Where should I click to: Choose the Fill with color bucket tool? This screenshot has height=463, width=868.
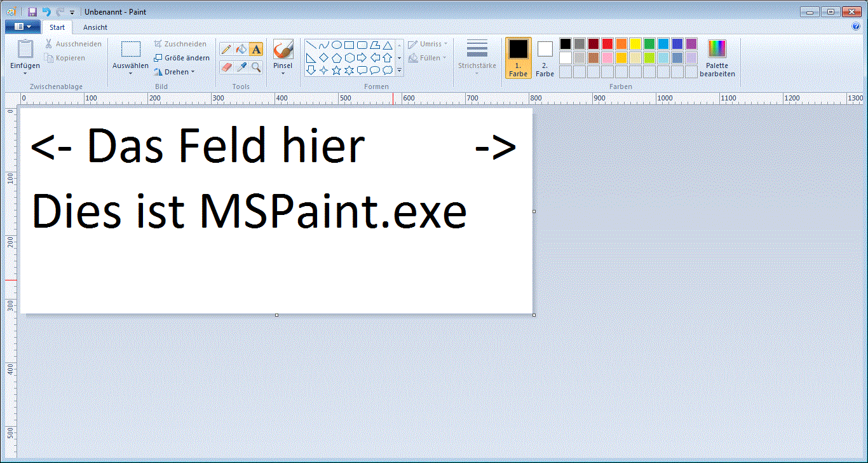coord(241,49)
